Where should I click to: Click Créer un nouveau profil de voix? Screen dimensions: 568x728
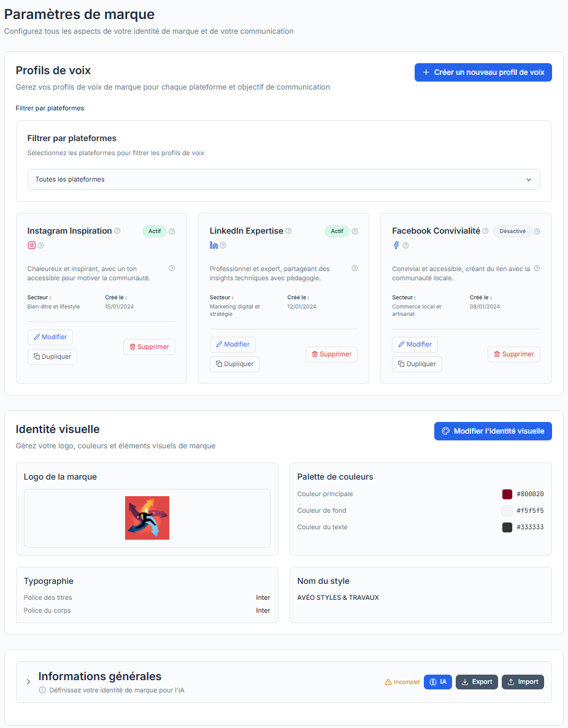click(483, 72)
